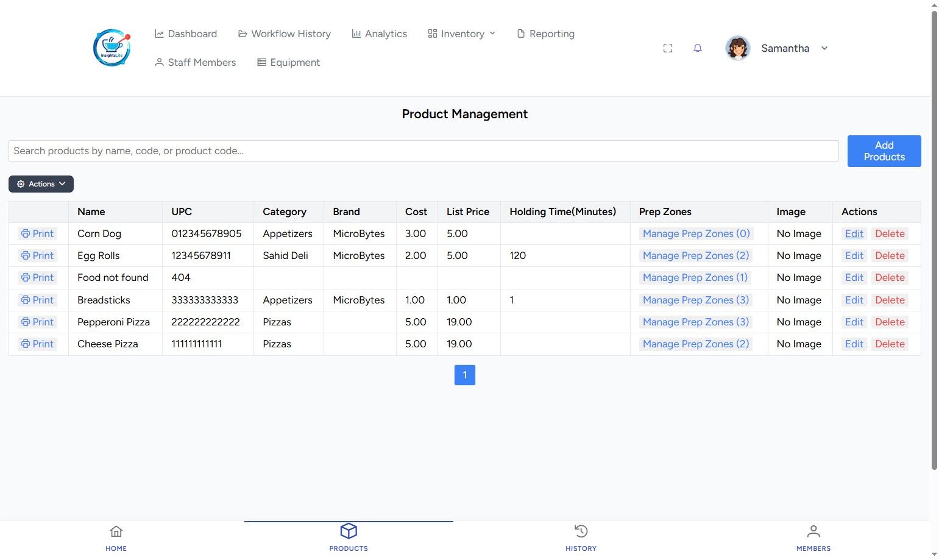The height and width of the screenshot is (560, 939).
Task: Delete the Breadsticks product
Action: [890, 300]
